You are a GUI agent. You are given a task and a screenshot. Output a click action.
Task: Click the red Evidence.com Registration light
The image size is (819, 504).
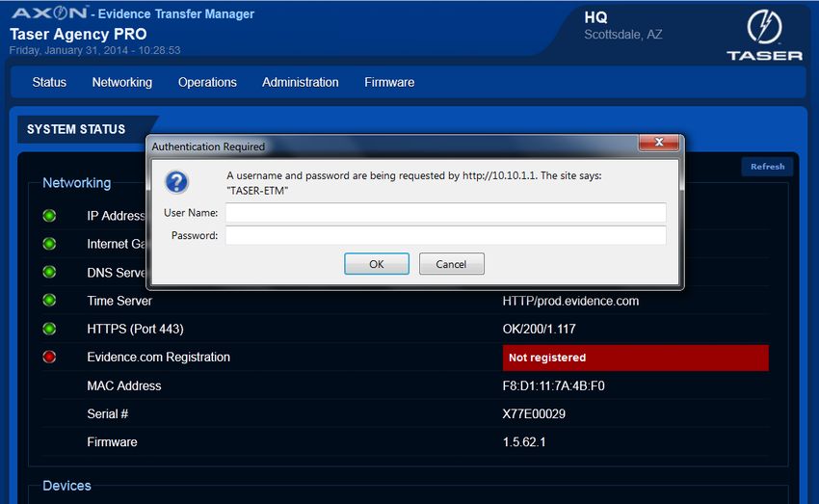(x=49, y=357)
